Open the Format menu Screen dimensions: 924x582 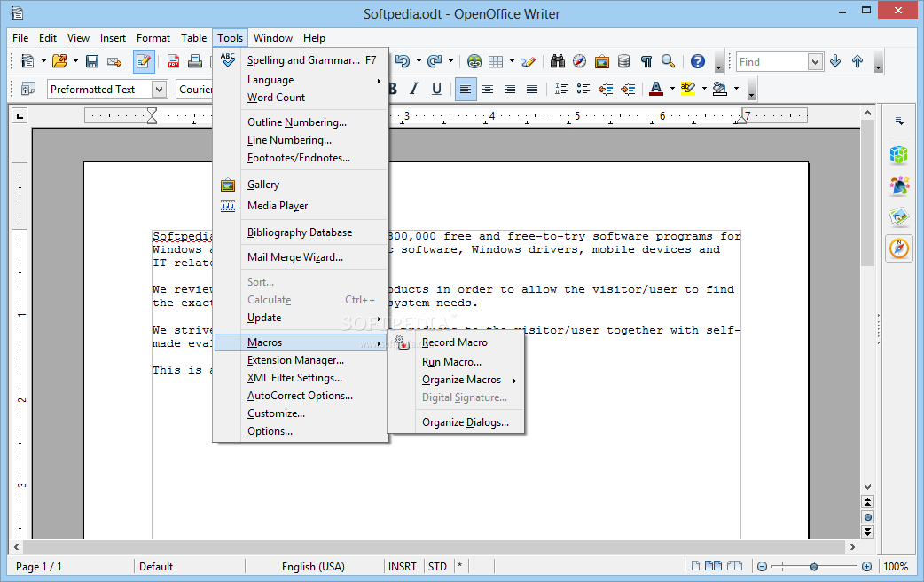(x=153, y=38)
